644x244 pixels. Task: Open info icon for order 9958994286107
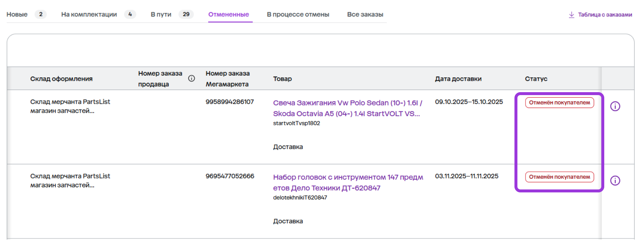pyautogui.click(x=615, y=106)
